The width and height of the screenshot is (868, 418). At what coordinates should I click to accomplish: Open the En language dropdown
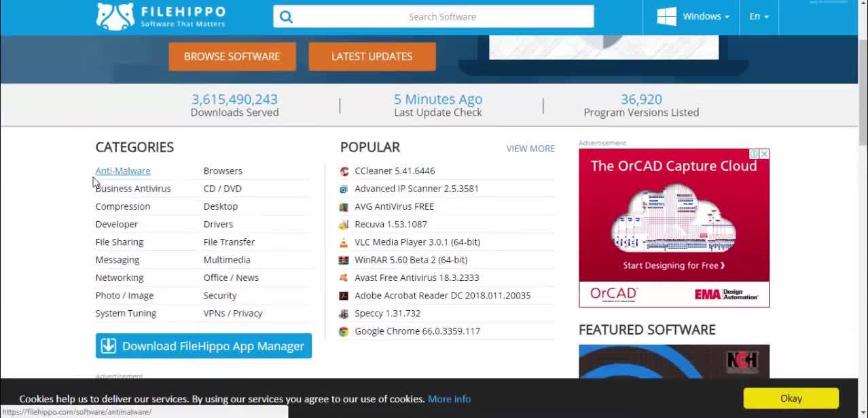point(759,16)
